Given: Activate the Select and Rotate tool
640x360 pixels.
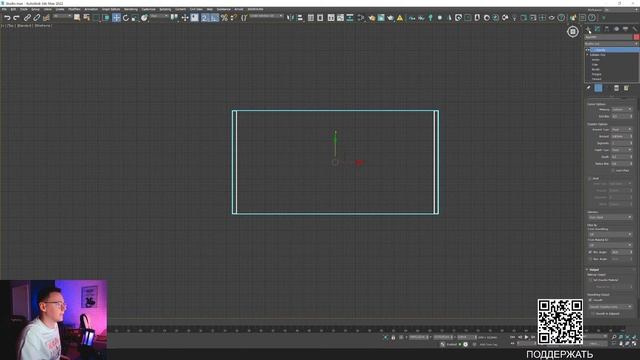Looking at the screenshot, I should pos(126,18).
